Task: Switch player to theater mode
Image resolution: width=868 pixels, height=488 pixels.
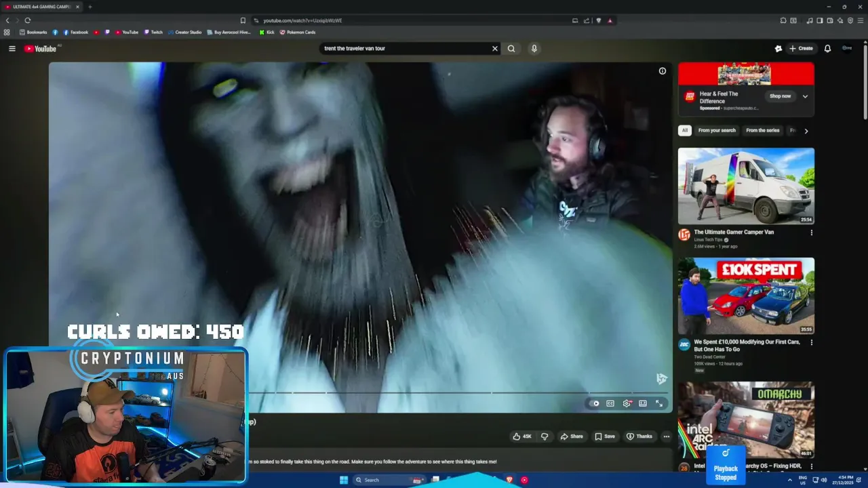Action: [x=643, y=403]
